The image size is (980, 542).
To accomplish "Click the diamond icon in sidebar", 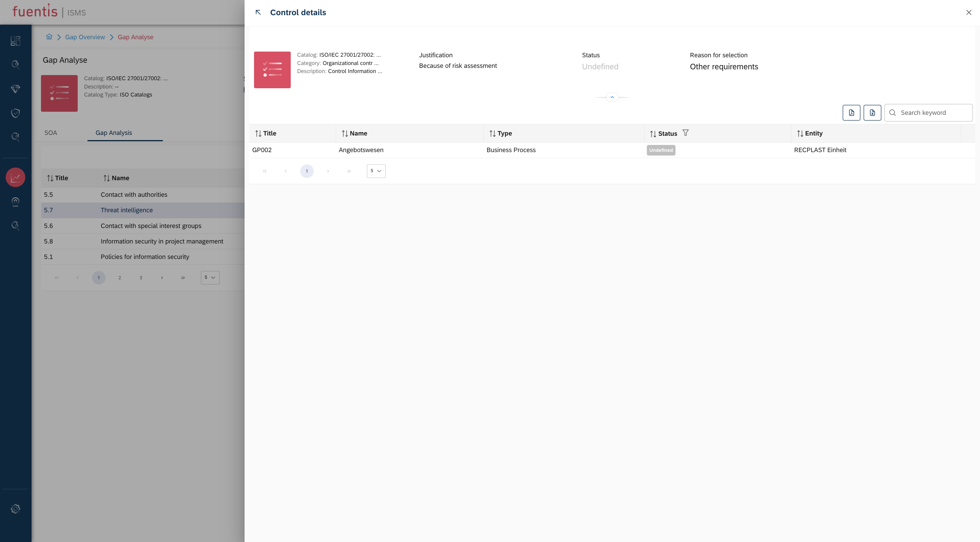I will (15, 89).
